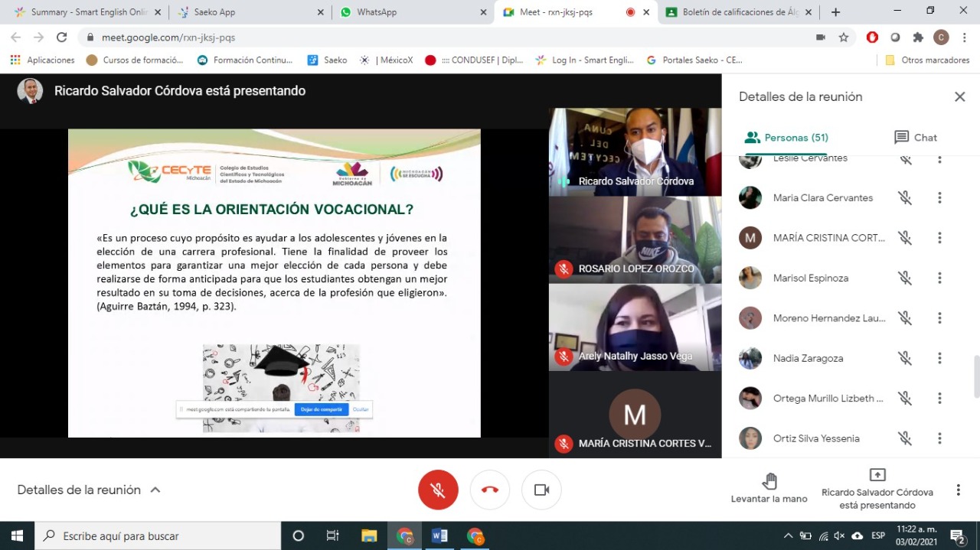Open options menu for Nadia Zaragoza
Viewport: 980px width, 550px height.
(939, 358)
